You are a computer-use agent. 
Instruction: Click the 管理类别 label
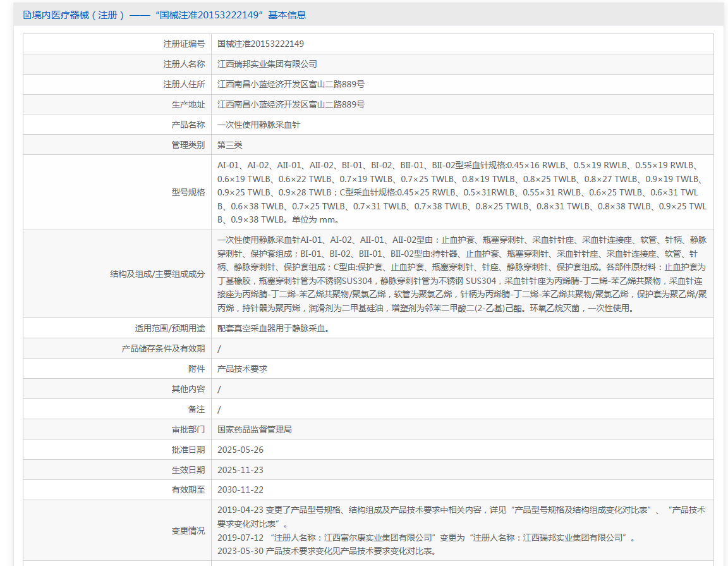pos(188,145)
